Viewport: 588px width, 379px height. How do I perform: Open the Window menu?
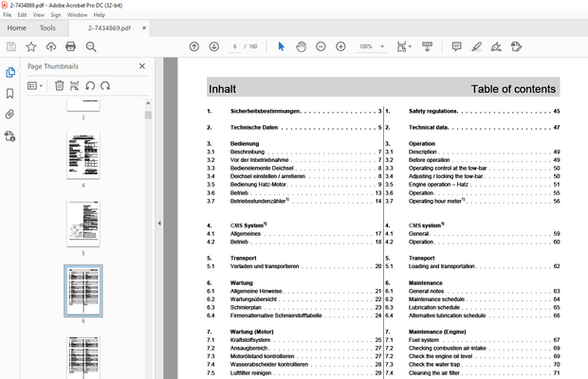click(77, 15)
